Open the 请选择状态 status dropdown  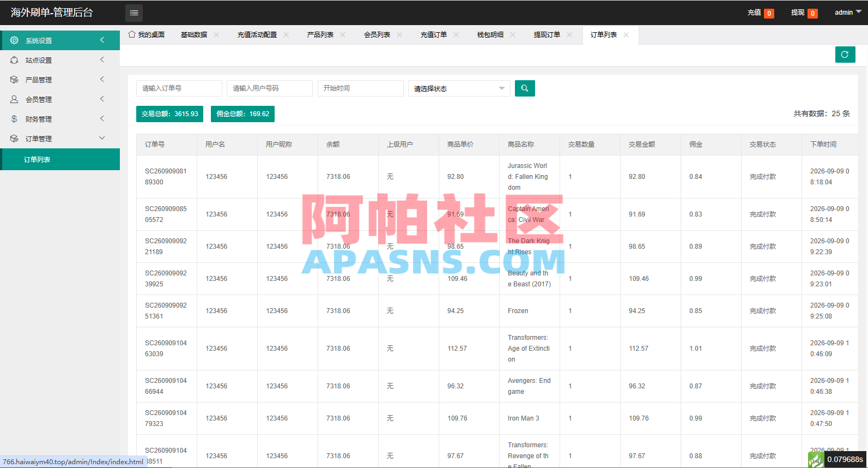(459, 88)
